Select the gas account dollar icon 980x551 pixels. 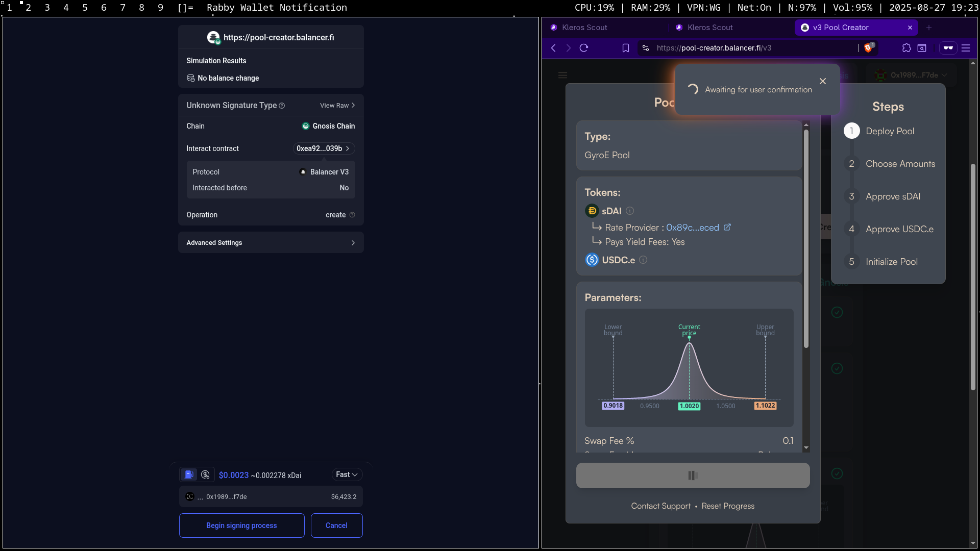click(205, 474)
